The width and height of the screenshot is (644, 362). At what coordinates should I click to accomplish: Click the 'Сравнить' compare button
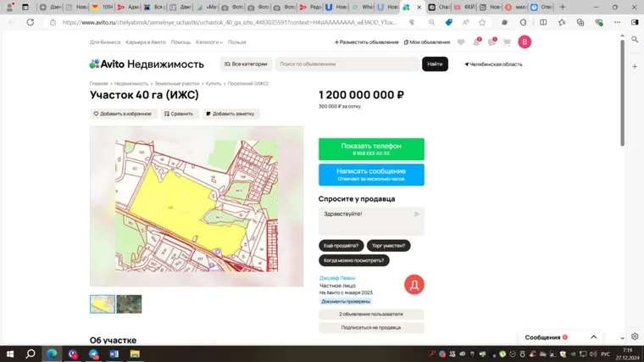[x=179, y=114]
